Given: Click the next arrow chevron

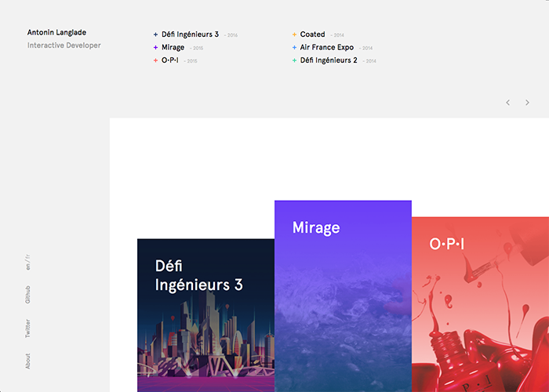Looking at the screenshot, I should (527, 103).
